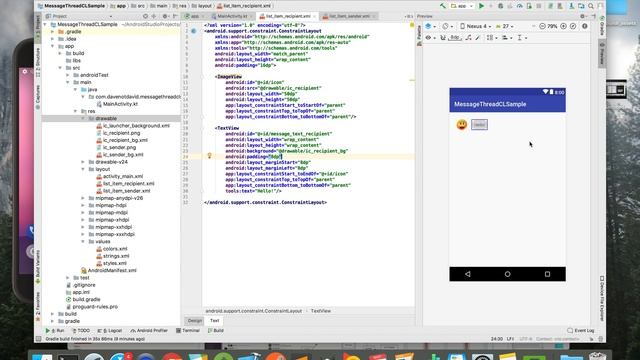Click the layout breadcrumb in navigation bar
Image resolution: width=640 pixels, height=360 pixels.
point(202,6)
